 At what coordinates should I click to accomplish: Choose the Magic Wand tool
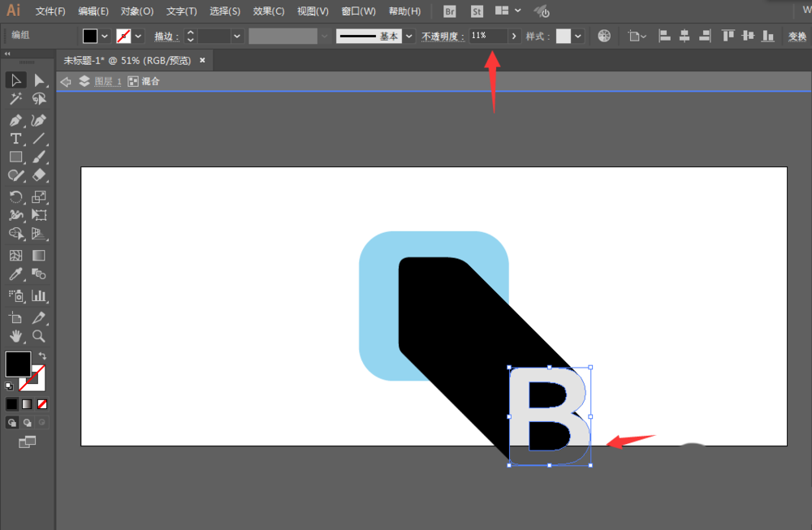point(15,98)
